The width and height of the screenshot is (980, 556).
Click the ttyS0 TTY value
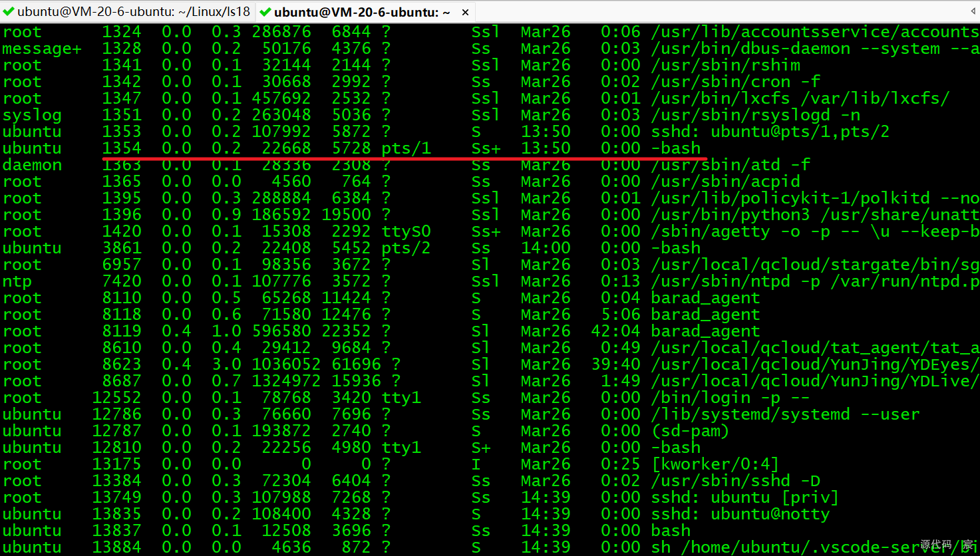point(407,231)
